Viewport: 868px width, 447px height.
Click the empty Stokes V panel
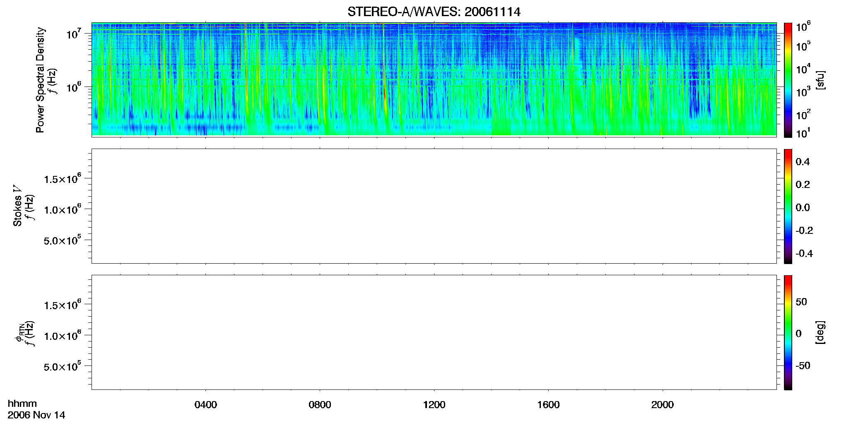434,206
